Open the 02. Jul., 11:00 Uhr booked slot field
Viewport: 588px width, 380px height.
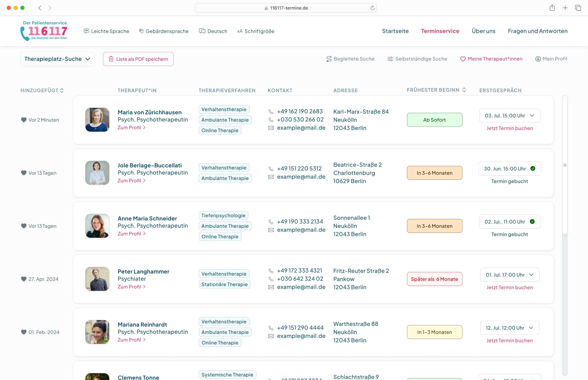pyautogui.click(x=510, y=222)
